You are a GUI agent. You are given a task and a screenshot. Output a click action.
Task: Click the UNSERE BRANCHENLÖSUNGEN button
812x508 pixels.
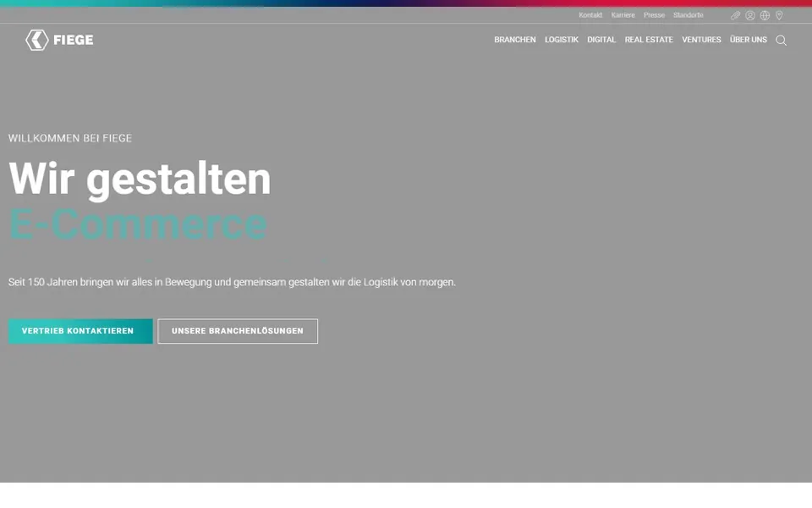[x=238, y=331]
